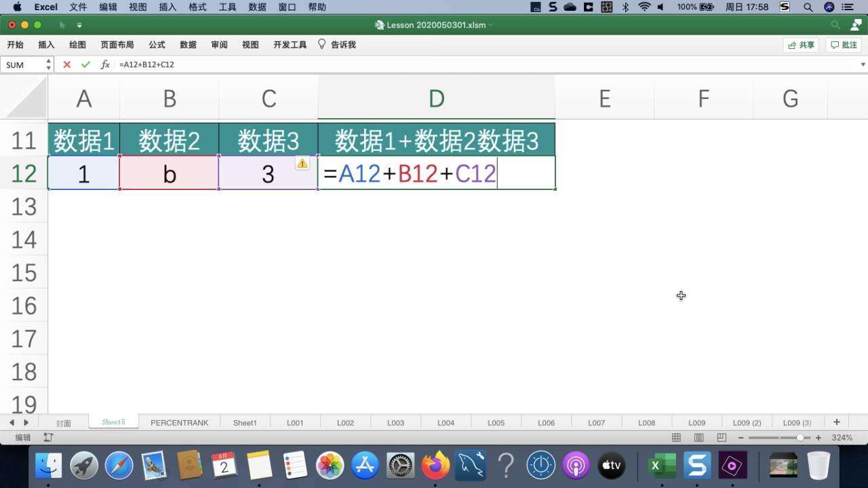Open Apple TV from the Dock

pos(611,466)
